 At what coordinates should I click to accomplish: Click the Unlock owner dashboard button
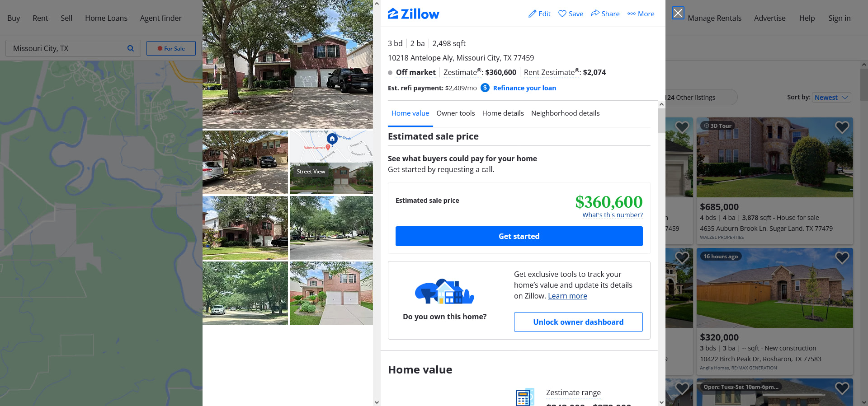point(578,322)
